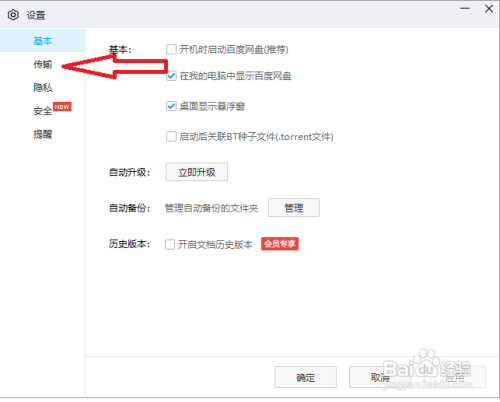Click the 管理 auto backup button

click(294, 208)
